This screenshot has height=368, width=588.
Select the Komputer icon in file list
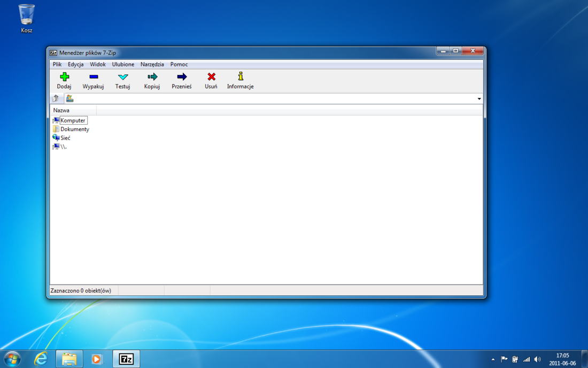tap(56, 120)
